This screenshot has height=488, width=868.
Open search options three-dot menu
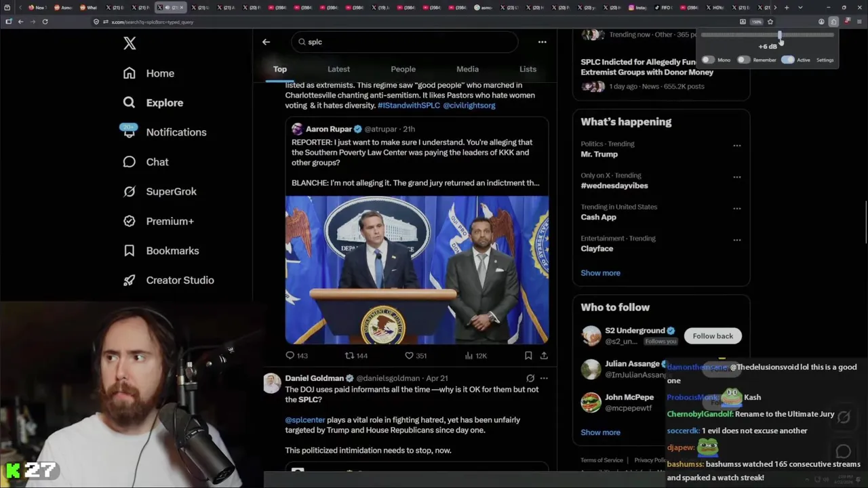coord(542,42)
